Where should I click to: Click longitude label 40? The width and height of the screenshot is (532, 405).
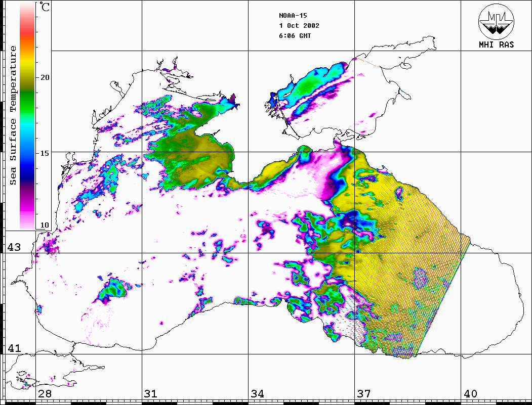[470, 394]
